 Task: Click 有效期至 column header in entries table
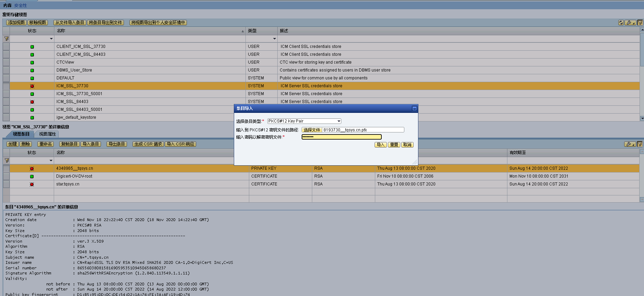click(573, 153)
